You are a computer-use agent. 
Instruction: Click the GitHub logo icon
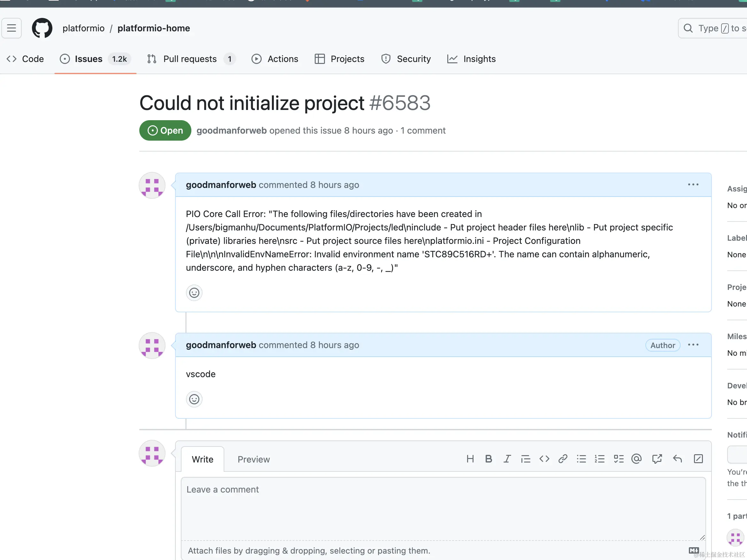pos(42,28)
